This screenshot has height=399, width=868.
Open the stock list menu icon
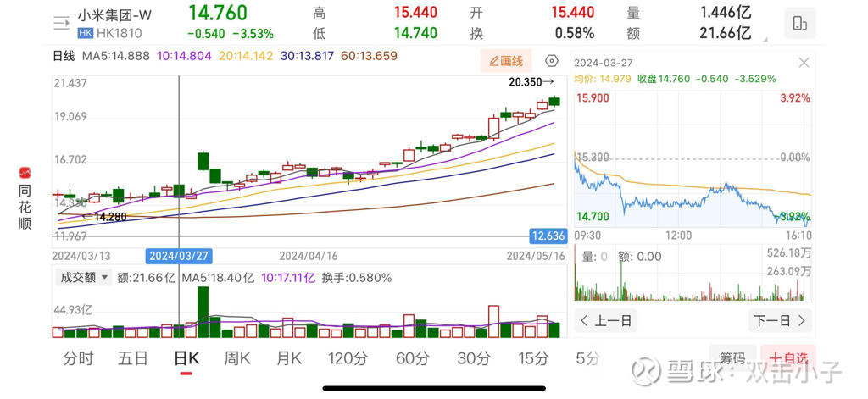click(x=61, y=23)
